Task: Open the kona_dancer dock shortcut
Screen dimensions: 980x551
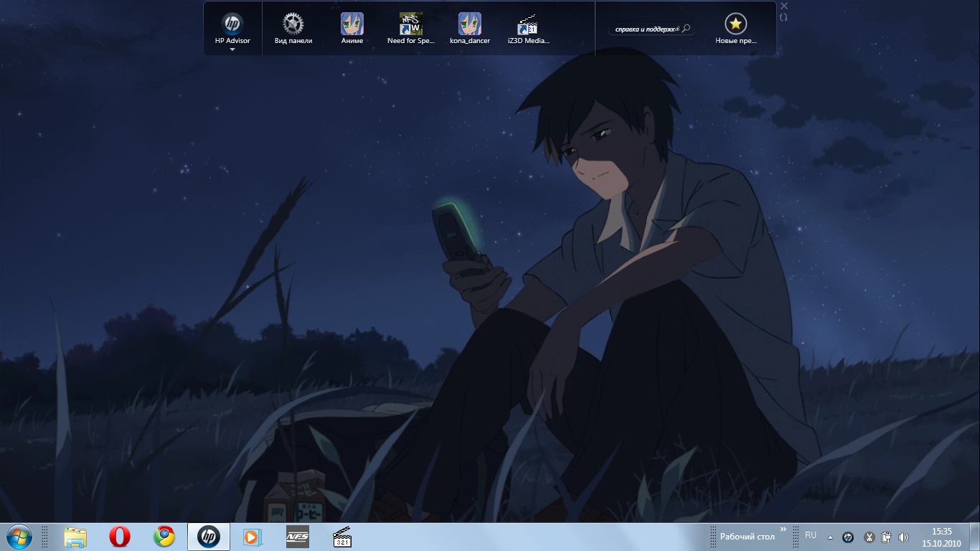Action: 469,24
